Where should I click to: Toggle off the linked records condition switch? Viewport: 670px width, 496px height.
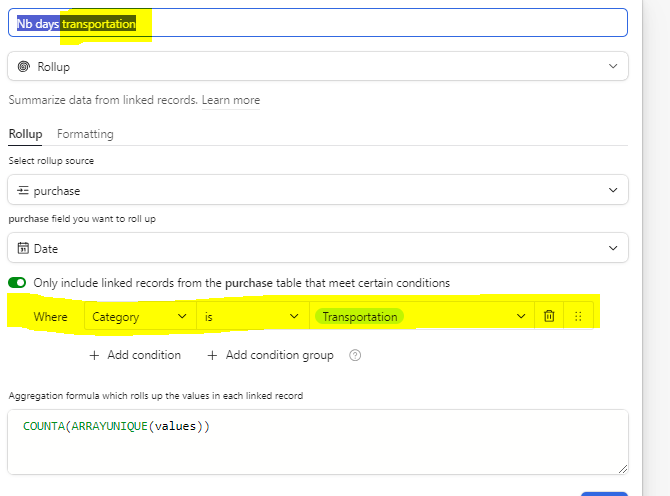17,283
